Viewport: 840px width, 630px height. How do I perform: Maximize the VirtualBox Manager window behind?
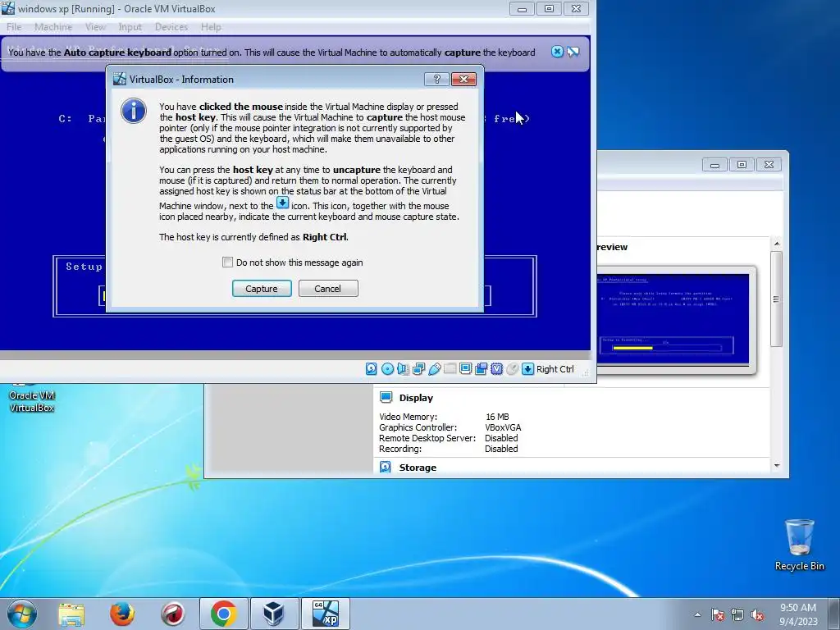coord(742,164)
